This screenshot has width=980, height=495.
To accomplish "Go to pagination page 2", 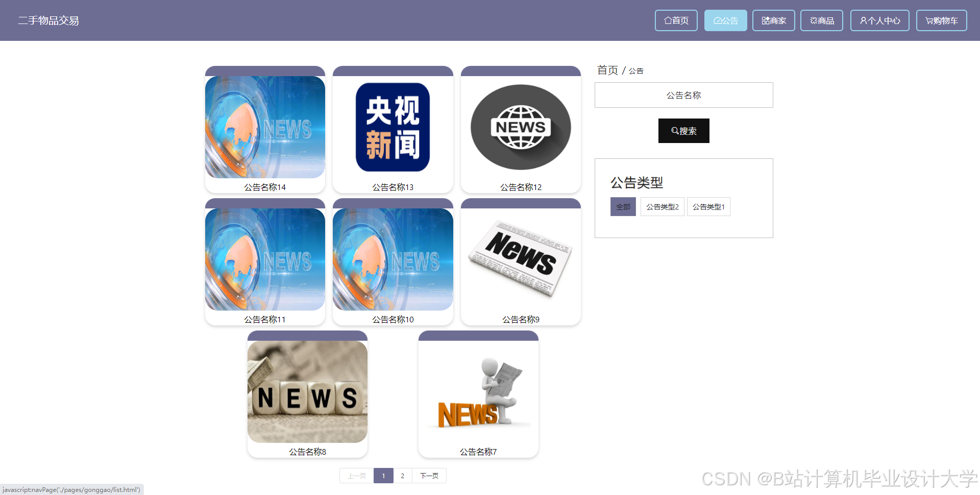I will [x=402, y=476].
